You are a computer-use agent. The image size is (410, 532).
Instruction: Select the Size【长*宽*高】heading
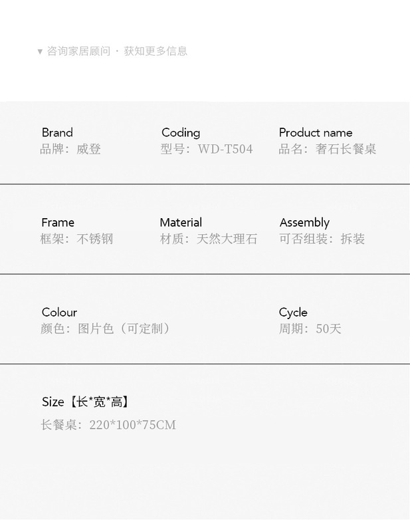pos(85,402)
